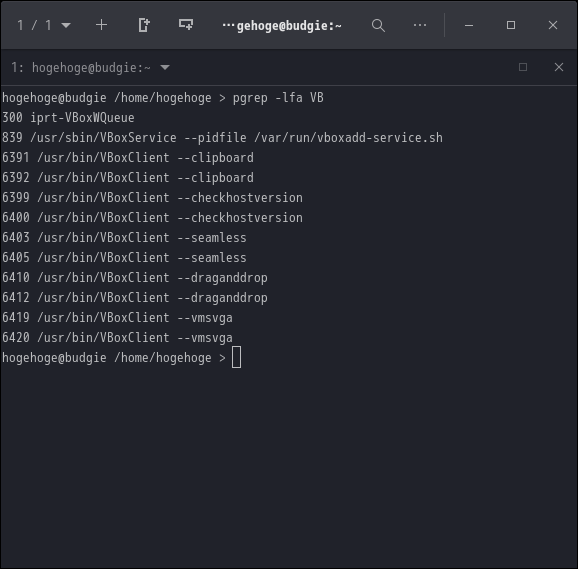Open the three-dot main menu

pos(420,25)
